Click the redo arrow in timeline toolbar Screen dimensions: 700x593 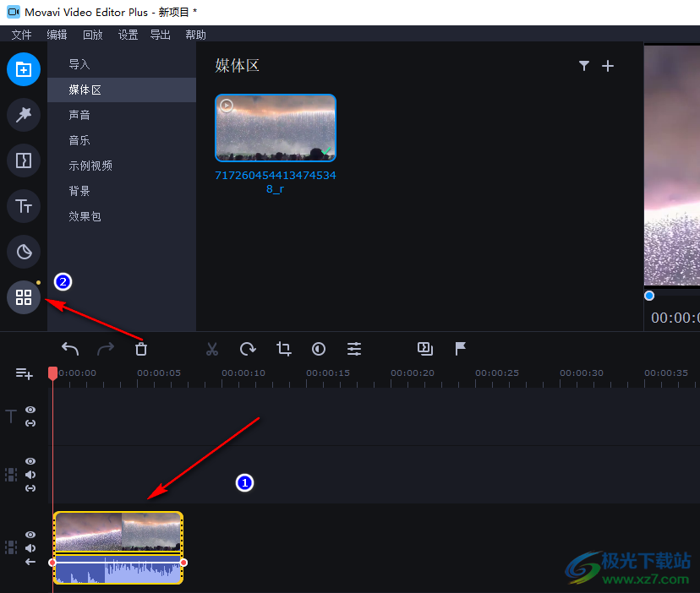pyautogui.click(x=106, y=349)
